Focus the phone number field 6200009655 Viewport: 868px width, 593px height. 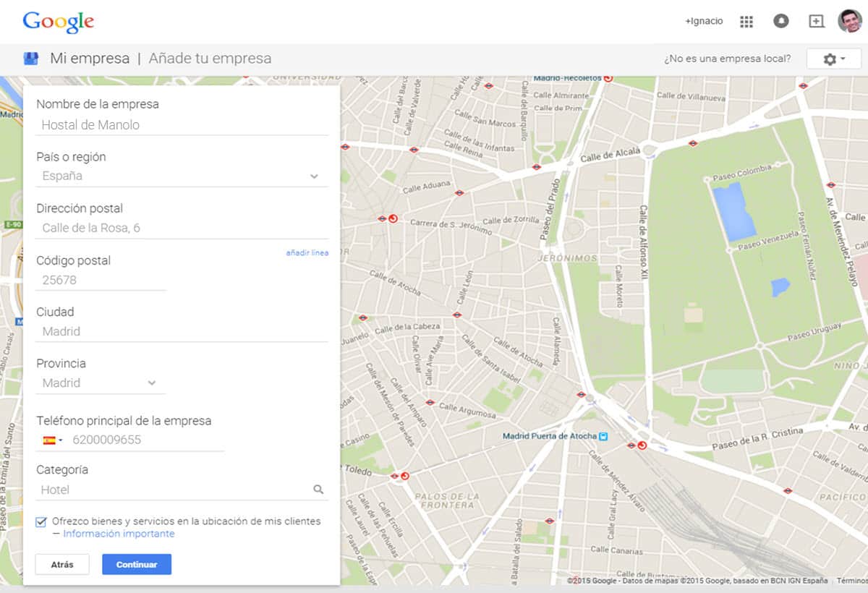click(x=148, y=440)
